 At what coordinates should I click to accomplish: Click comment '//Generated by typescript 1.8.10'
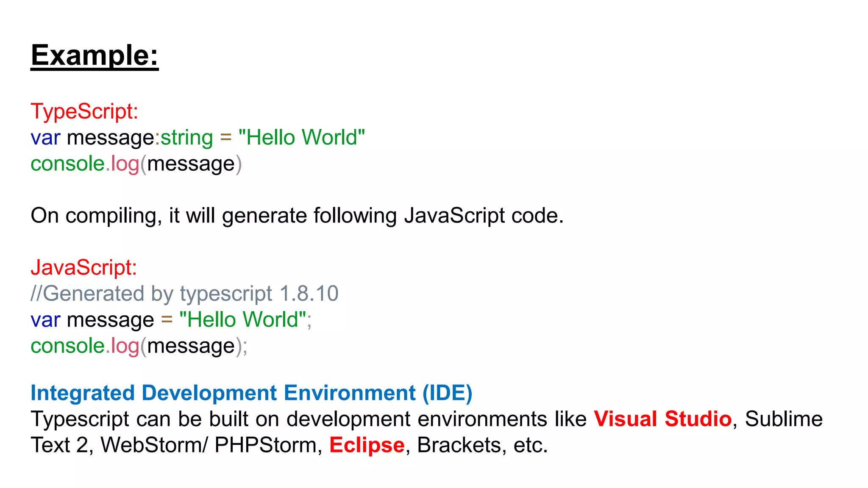pyautogui.click(x=184, y=294)
